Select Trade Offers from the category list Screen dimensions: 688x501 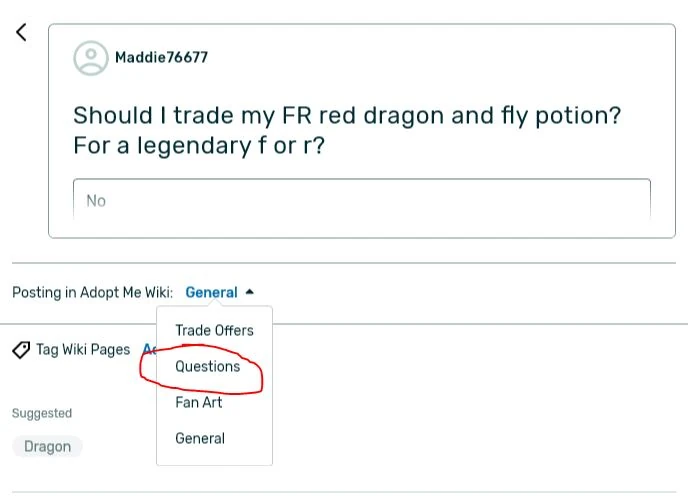(x=214, y=330)
